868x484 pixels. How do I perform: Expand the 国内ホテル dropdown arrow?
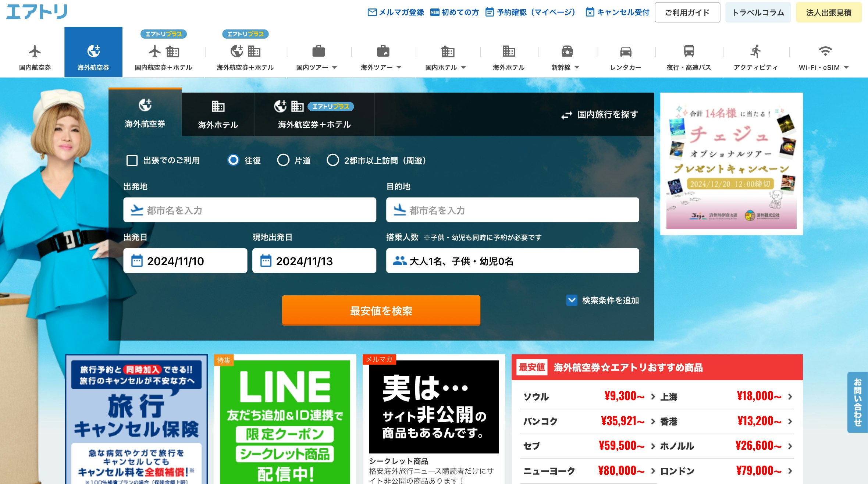pyautogui.click(x=463, y=68)
